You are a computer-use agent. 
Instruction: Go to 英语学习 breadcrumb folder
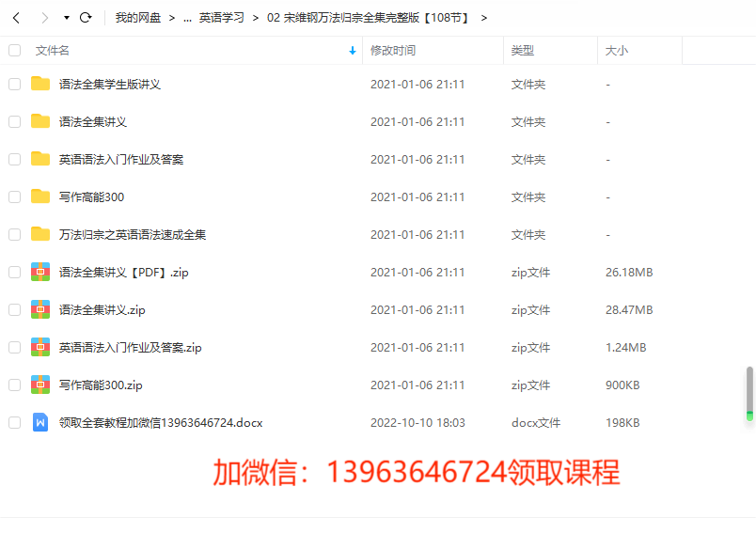pyautogui.click(x=222, y=18)
